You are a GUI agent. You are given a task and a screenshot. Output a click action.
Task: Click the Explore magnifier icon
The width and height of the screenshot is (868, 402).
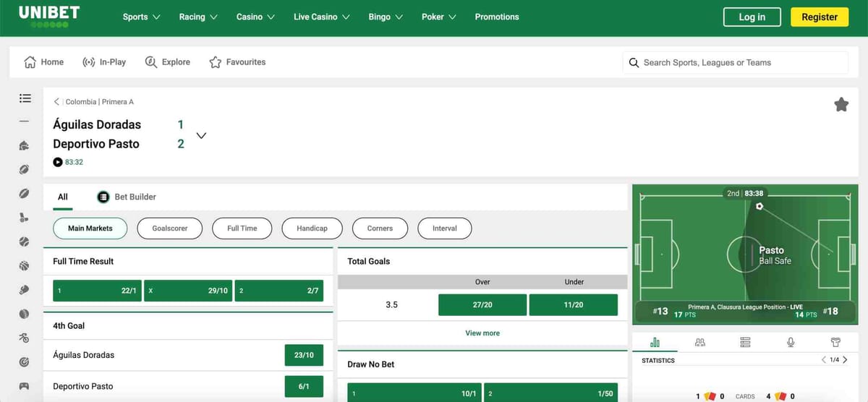click(151, 62)
